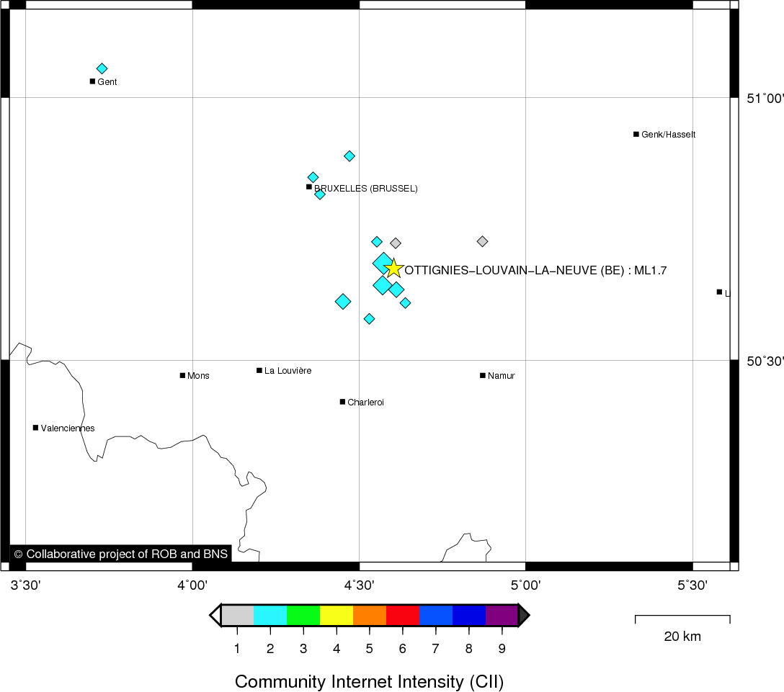Click the left arrow of the intensity color bar
Image resolution: width=784 pixels, height=692 pixels.
point(215,615)
